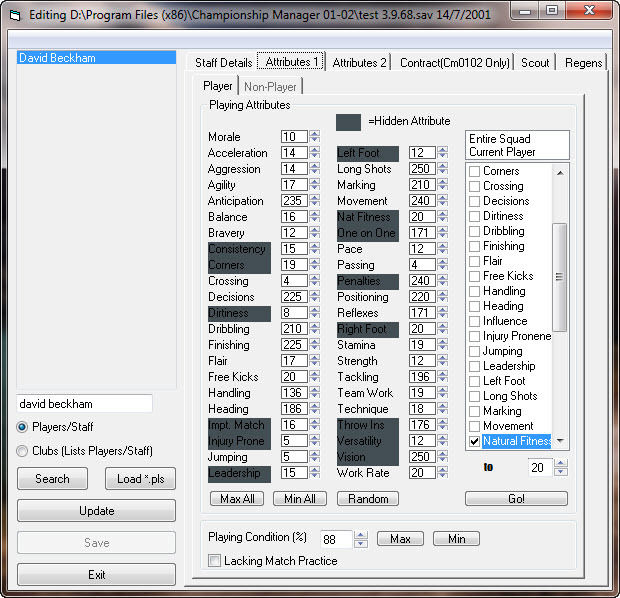Check the Finishing checkbox in list

[474, 246]
